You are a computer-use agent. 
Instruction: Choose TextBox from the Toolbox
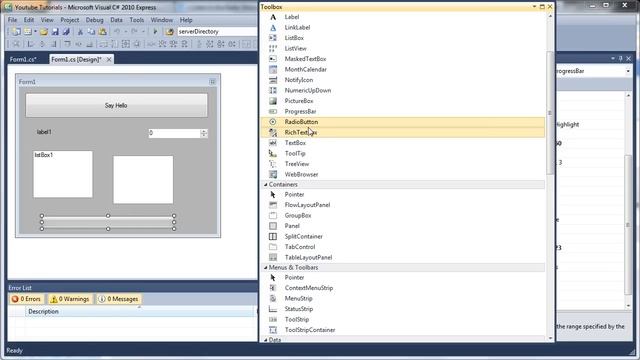(x=295, y=143)
